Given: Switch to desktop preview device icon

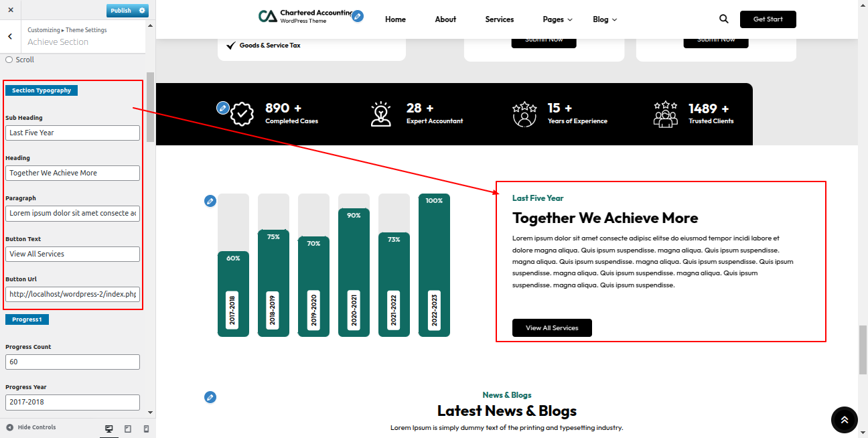Looking at the screenshot, I should [x=109, y=429].
